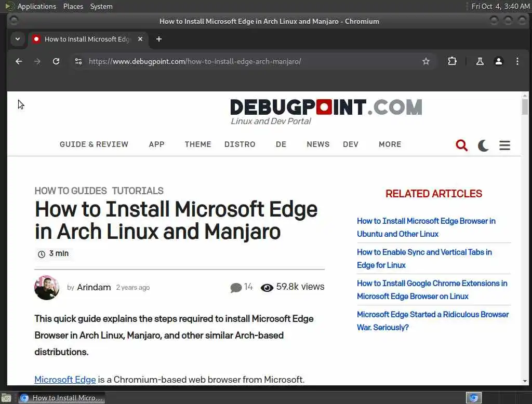Open the MORE navigation menu
532x404 pixels.
tap(390, 144)
